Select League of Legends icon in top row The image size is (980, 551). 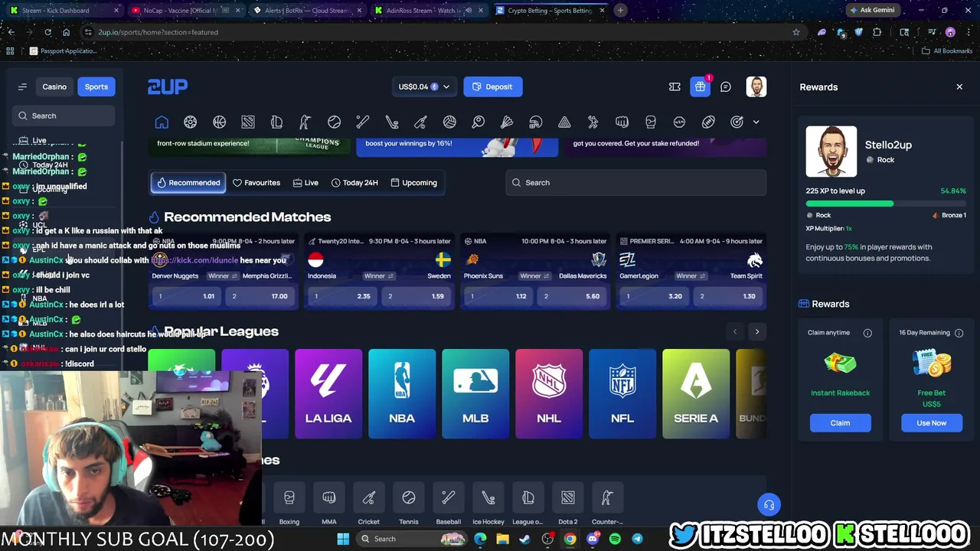[x=276, y=122]
